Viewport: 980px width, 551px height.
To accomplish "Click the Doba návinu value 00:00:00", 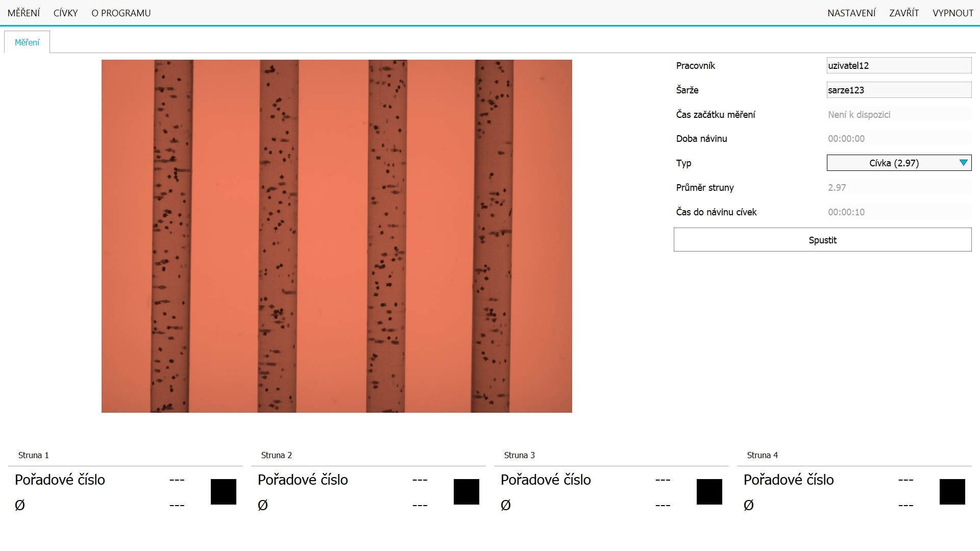I will pyautogui.click(x=899, y=139).
